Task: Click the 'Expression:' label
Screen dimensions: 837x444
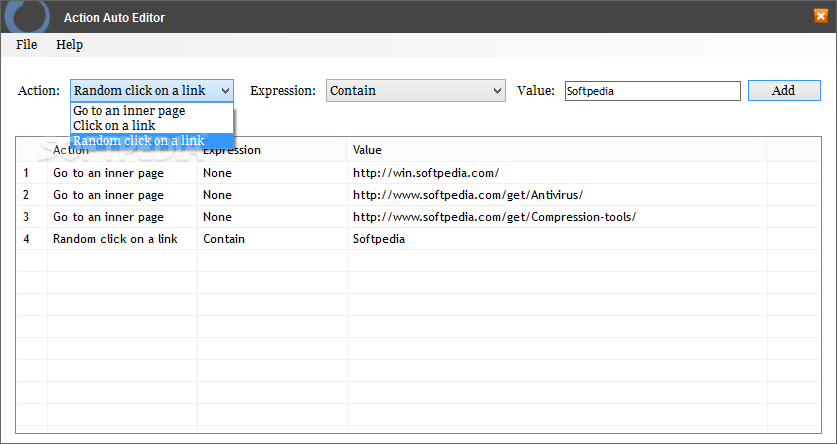Action: (x=283, y=91)
